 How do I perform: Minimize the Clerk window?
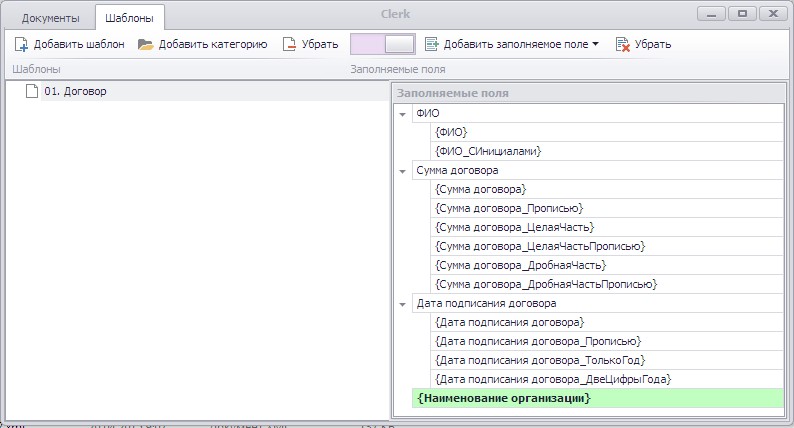[x=711, y=14]
